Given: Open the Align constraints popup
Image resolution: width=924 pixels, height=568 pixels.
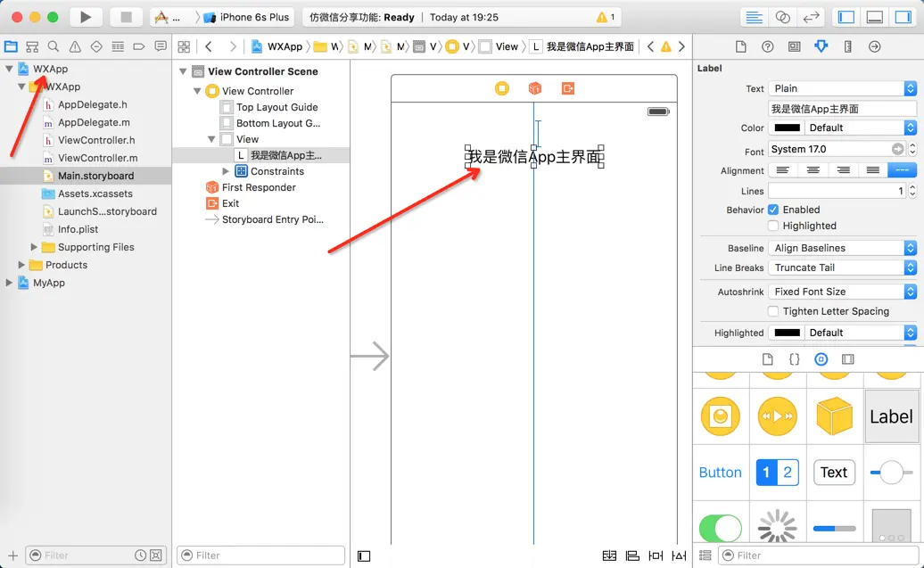Looking at the screenshot, I should 632,555.
